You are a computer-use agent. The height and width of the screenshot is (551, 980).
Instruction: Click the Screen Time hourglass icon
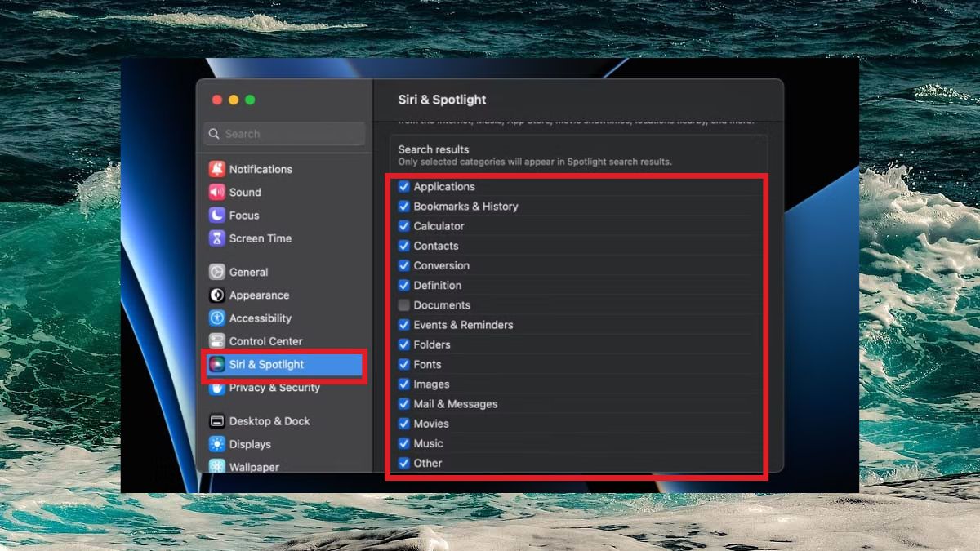[x=217, y=238]
